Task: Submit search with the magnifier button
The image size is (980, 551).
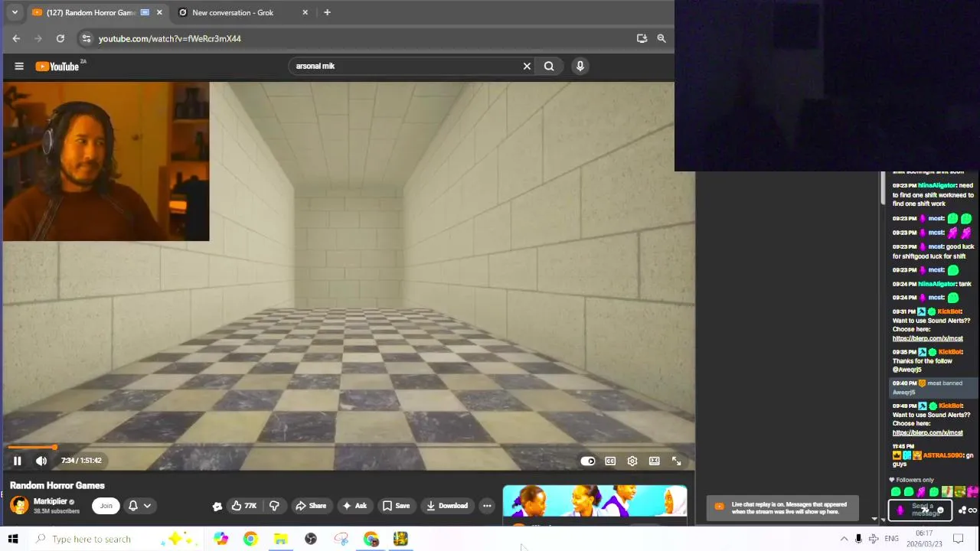Action: point(549,66)
